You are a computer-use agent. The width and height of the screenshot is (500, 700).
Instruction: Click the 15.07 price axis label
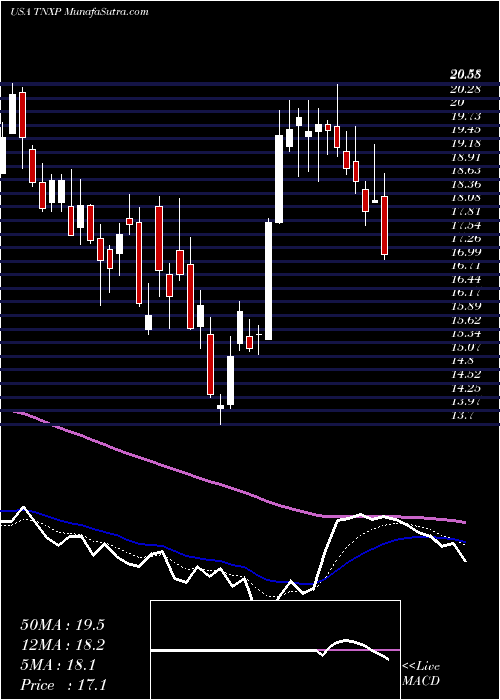(x=466, y=347)
